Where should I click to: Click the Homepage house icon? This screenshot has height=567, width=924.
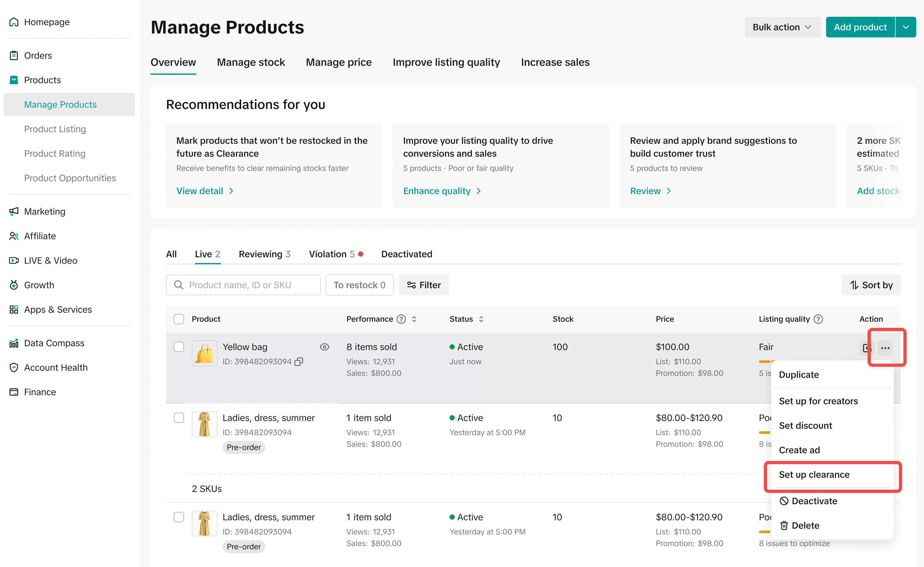[x=14, y=22]
